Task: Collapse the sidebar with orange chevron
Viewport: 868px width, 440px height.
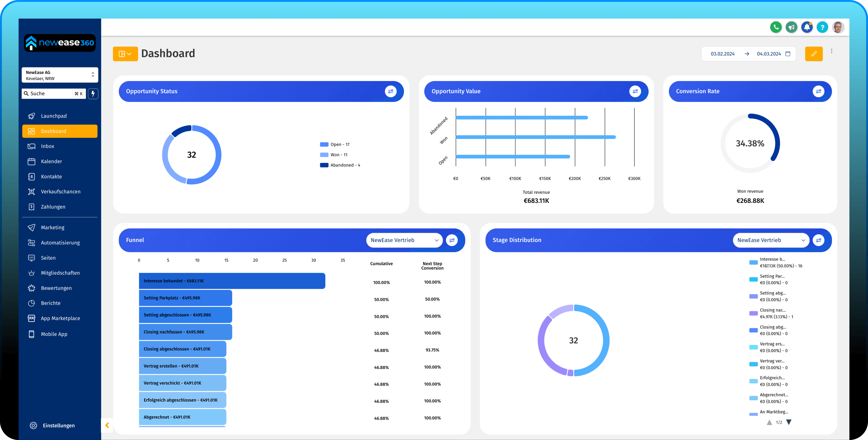Action: (x=107, y=425)
